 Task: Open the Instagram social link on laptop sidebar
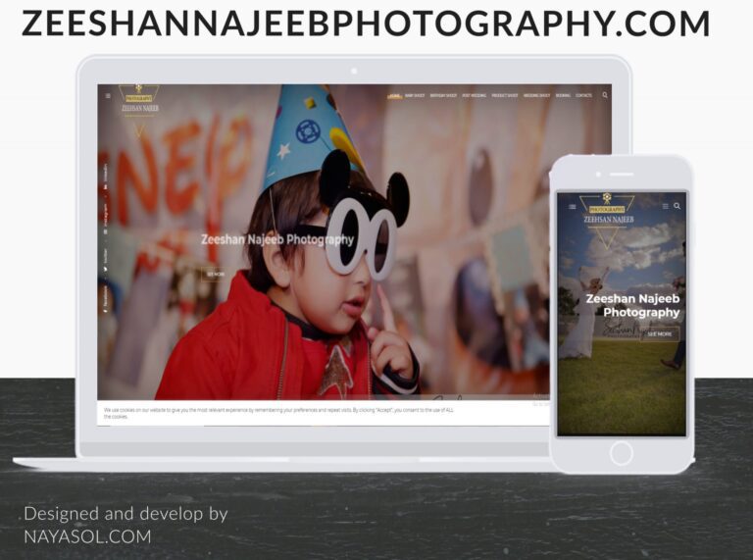[106, 219]
